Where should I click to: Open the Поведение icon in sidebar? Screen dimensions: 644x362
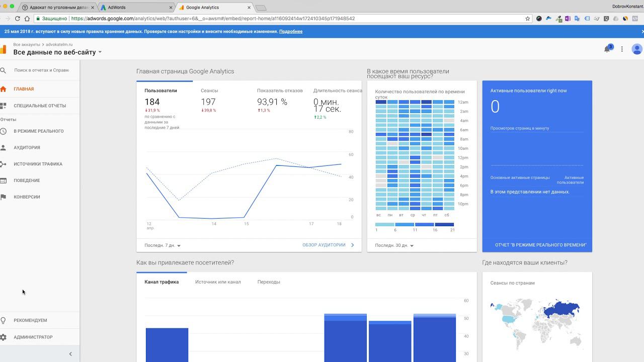tap(3, 180)
